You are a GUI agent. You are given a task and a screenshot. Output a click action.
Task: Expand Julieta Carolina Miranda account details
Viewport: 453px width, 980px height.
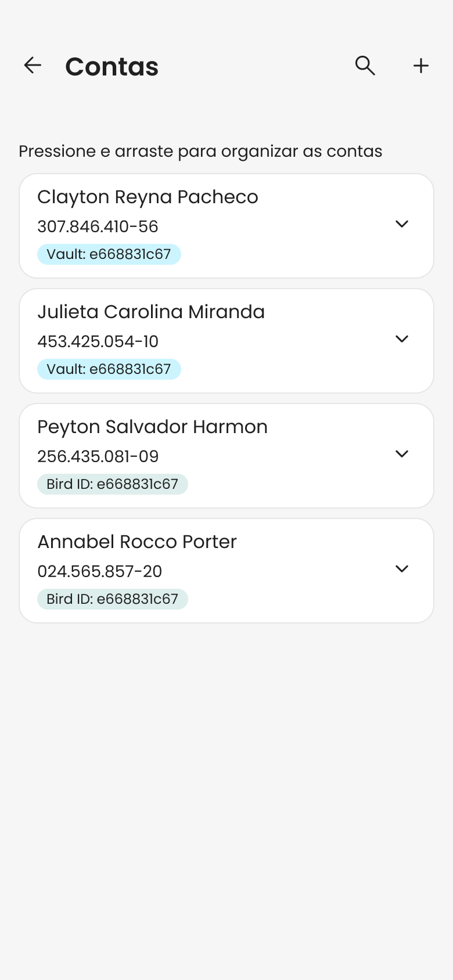(x=402, y=339)
